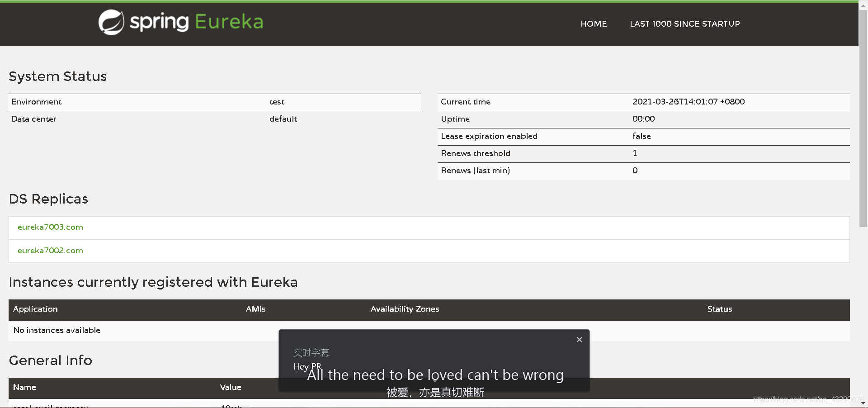Image resolution: width=868 pixels, height=408 pixels.
Task: Select the Renews (last min) label
Action: (476, 171)
